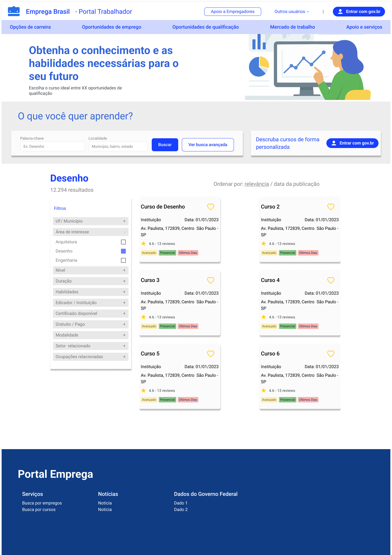Click the Presencial tag on Curso 2

click(x=288, y=253)
